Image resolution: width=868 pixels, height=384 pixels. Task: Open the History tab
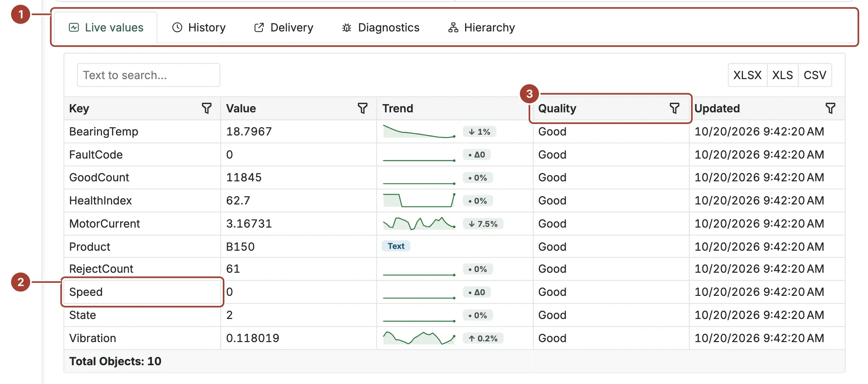tap(199, 27)
